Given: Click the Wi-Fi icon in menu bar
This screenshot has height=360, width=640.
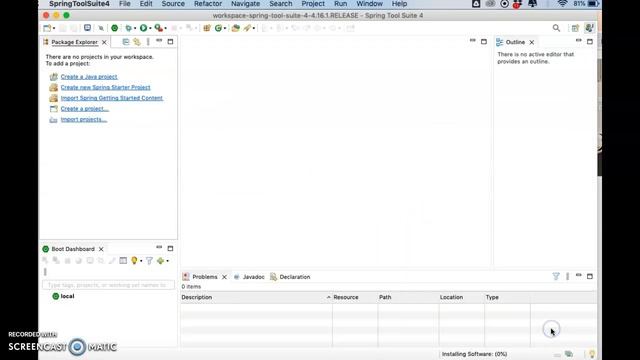Looking at the screenshot, I should (x=562, y=4).
